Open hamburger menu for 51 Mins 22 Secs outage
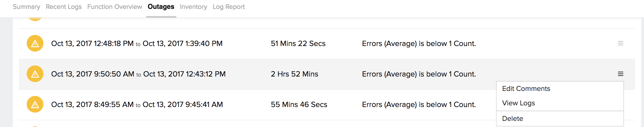Viewport: 644px width, 127px height. [620, 44]
